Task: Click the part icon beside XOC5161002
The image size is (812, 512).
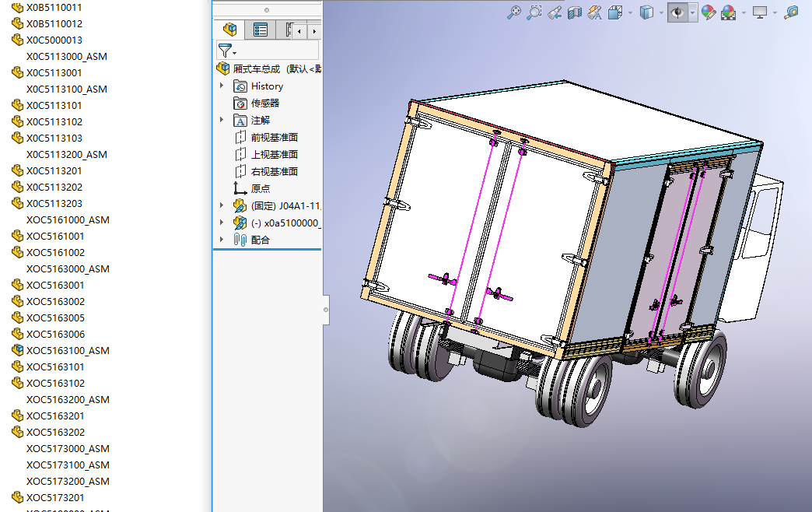Action: (x=17, y=252)
